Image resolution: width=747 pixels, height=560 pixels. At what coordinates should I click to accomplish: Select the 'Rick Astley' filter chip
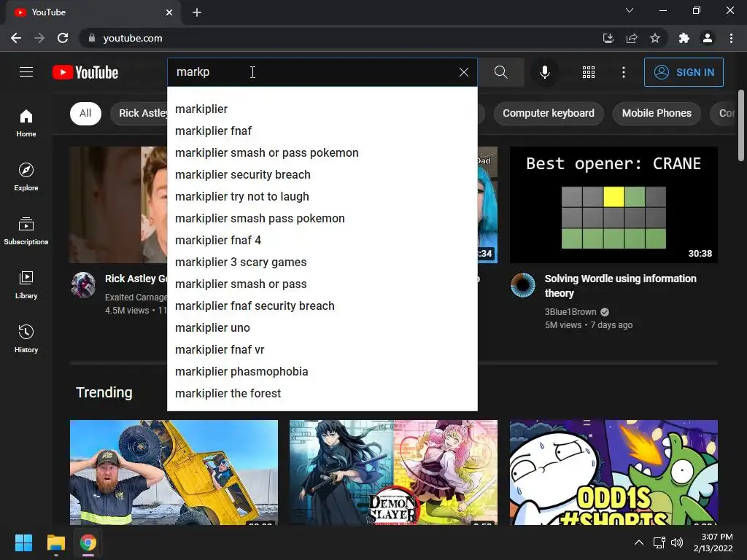tap(139, 113)
